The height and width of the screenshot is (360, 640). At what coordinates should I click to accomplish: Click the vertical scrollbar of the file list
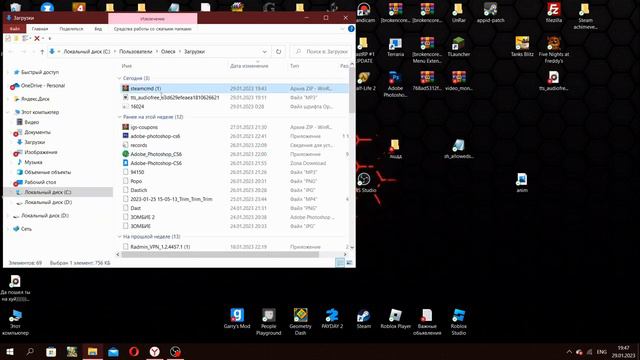(x=351, y=91)
